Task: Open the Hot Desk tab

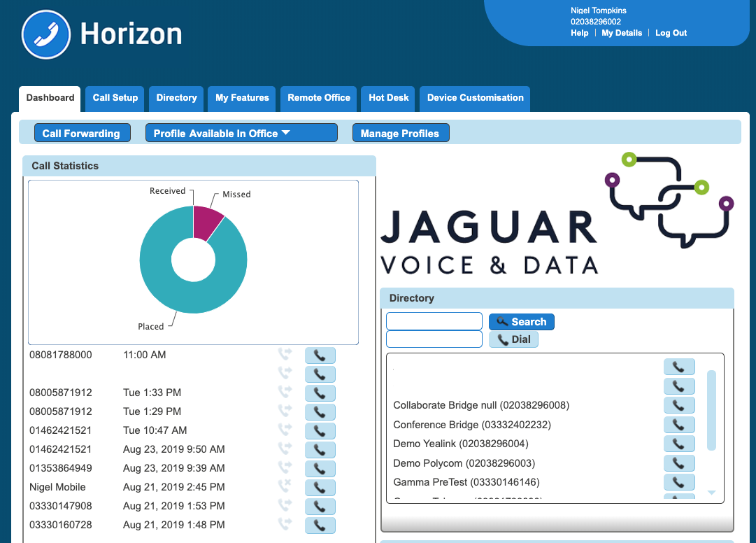Action: coord(388,98)
